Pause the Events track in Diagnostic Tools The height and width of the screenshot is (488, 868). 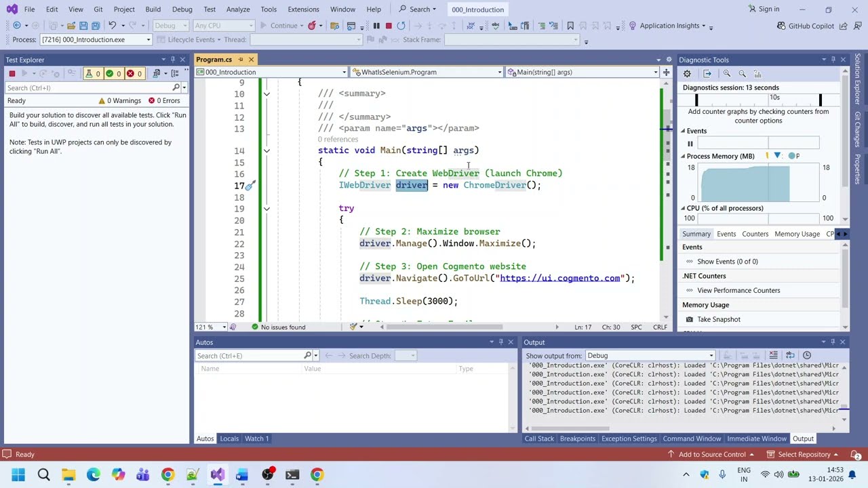click(x=690, y=144)
